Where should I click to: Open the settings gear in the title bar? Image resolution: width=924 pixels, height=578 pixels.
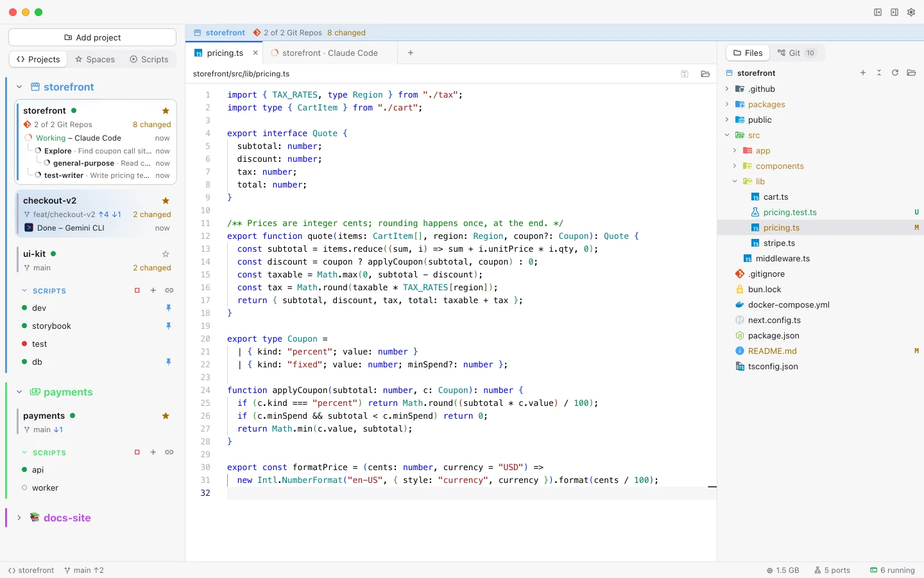(911, 12)
